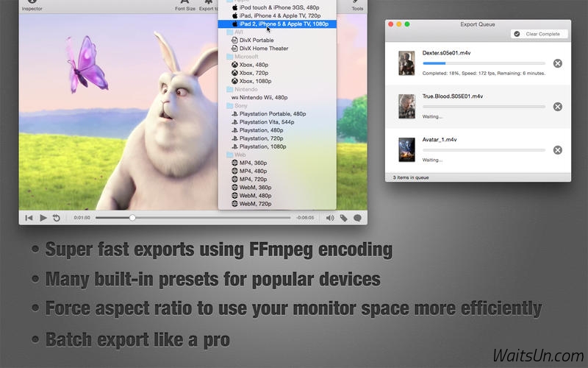
Task: Play the video
Action: point(43,218)
